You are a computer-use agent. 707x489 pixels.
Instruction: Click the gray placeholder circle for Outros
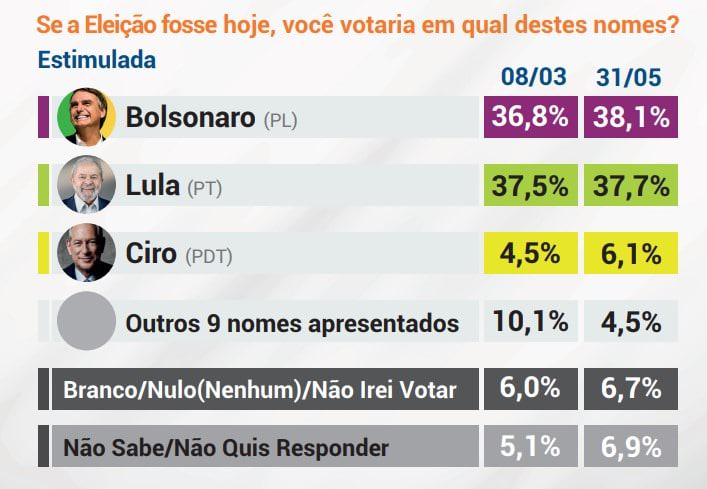click(86, 320)
